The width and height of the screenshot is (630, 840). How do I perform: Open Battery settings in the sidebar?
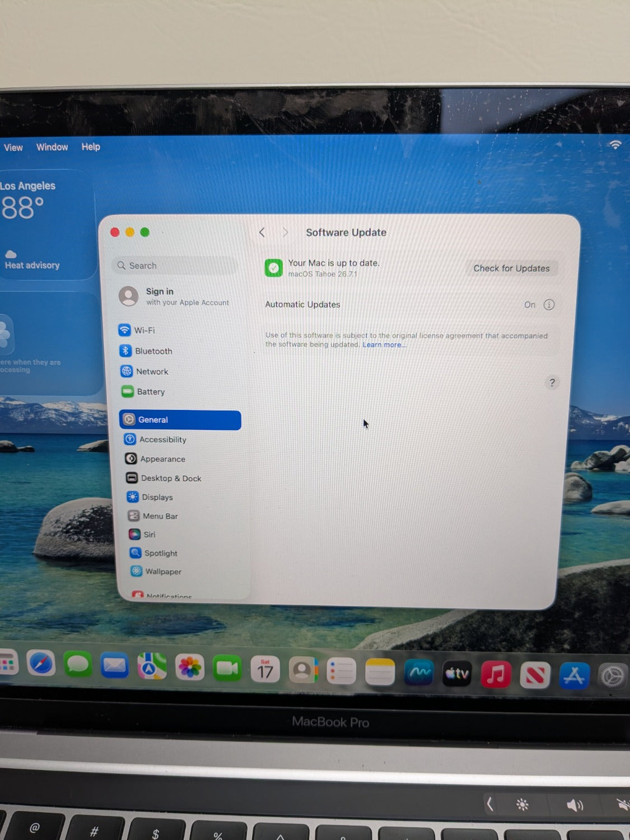click(x=144, y=392)
